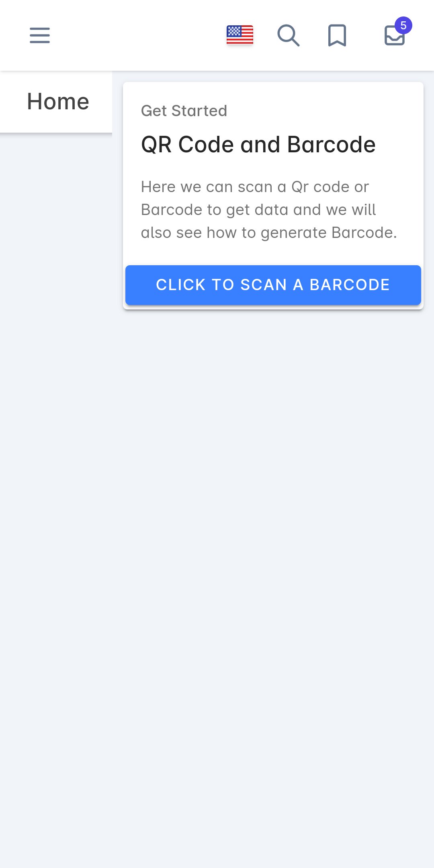Open the hamburger navigation menu
This screenshot has width=434, height=868.
[40, 35]
